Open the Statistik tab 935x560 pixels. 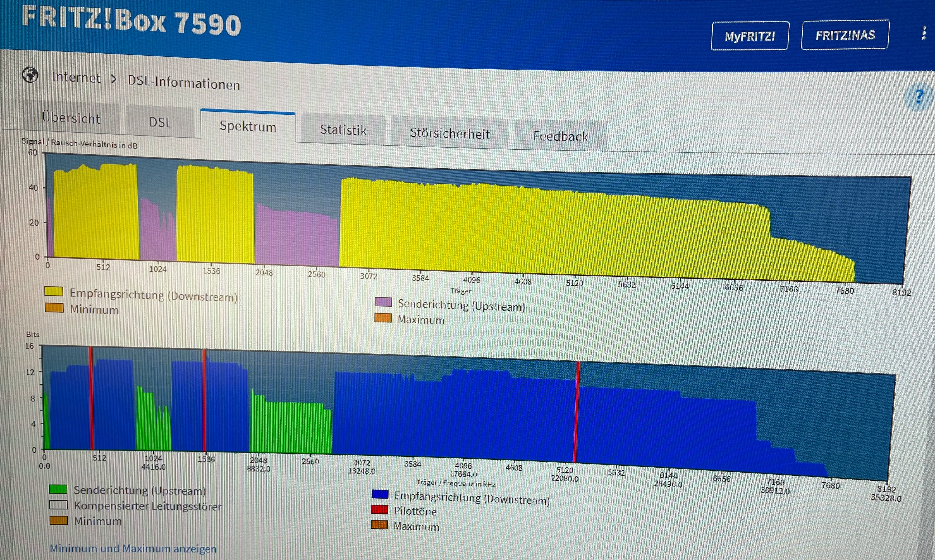point(343,130)
